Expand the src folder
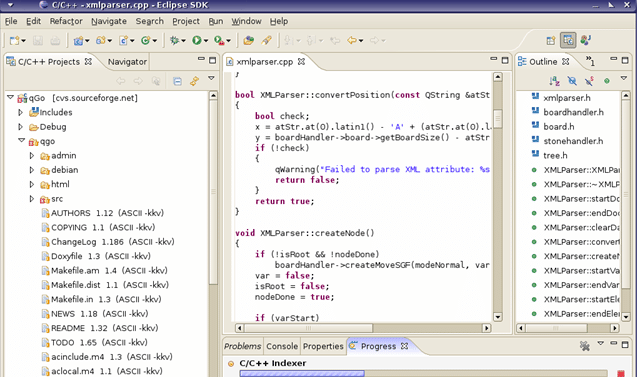 pos(32,199)
